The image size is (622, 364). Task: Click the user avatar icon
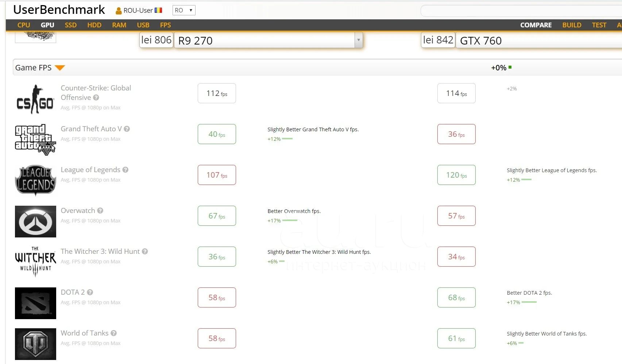[x=119, y=11]
